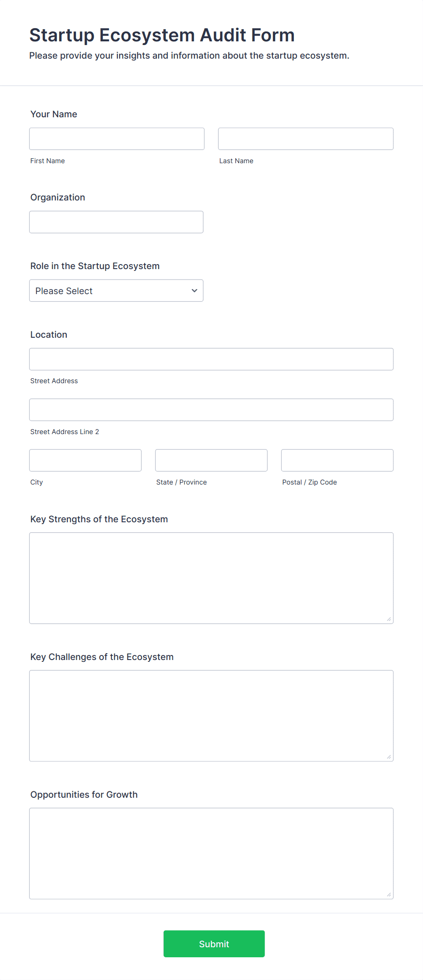Open the Role in the Startup Ecosystem dropdown
The image size is (423, 980).
click(116, 290)
